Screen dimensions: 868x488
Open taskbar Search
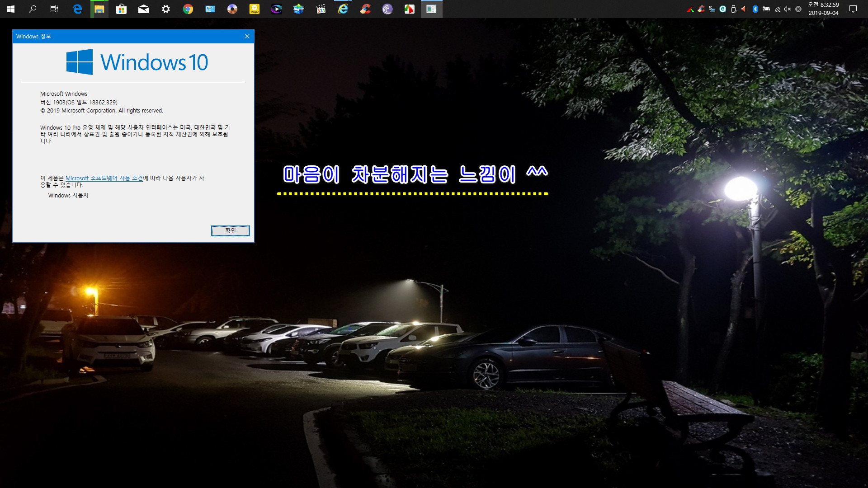coord(33,9)
